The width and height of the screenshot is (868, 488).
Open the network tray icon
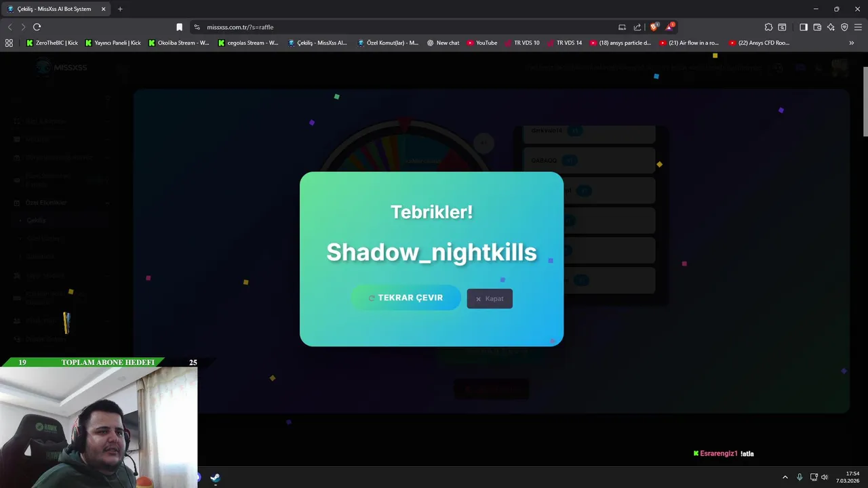(814, 477)
